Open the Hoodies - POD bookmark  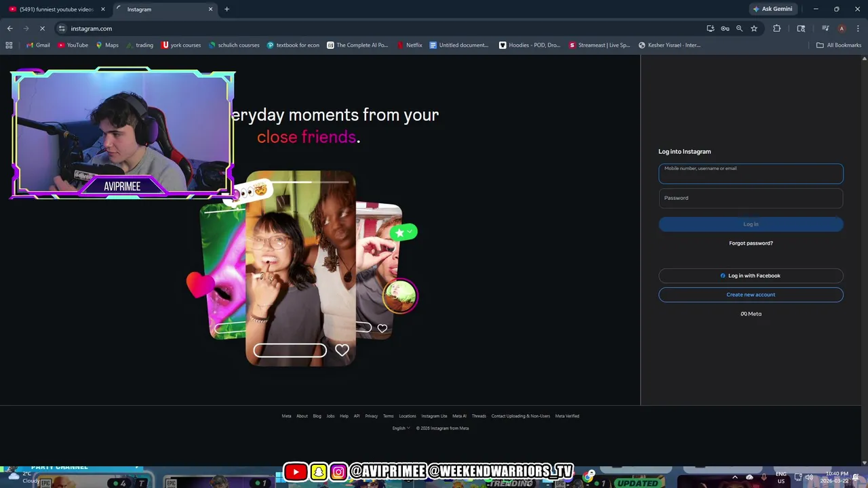[x=530, y=45]
